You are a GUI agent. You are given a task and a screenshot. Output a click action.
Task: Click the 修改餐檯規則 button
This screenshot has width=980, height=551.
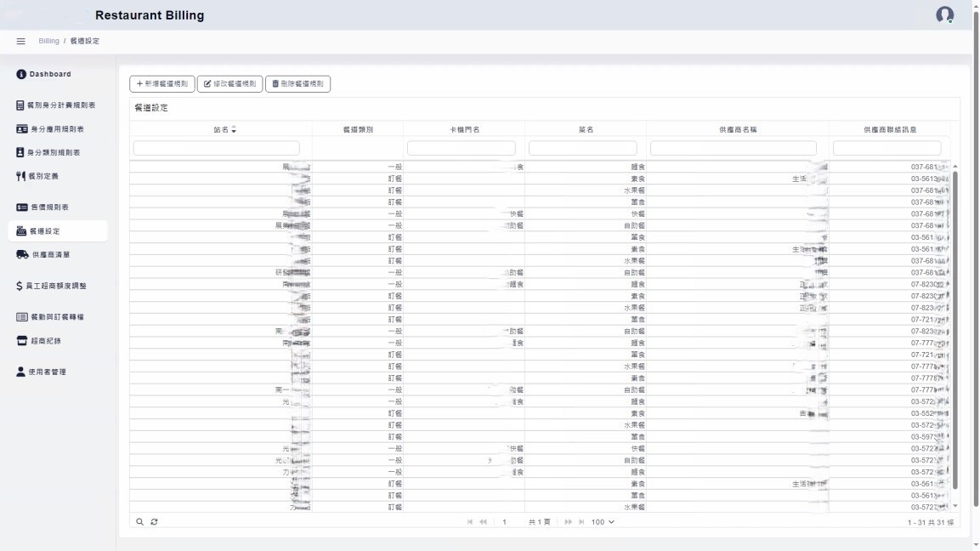229,84
